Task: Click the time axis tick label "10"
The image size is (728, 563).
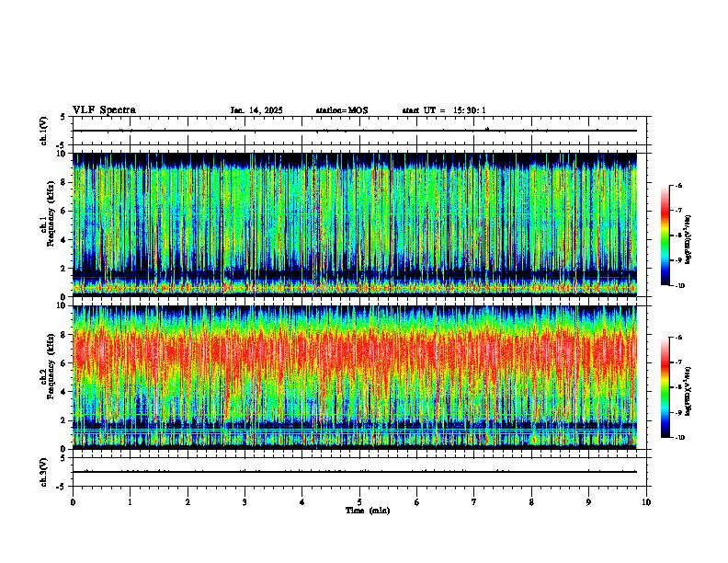Action: [646, 502]
